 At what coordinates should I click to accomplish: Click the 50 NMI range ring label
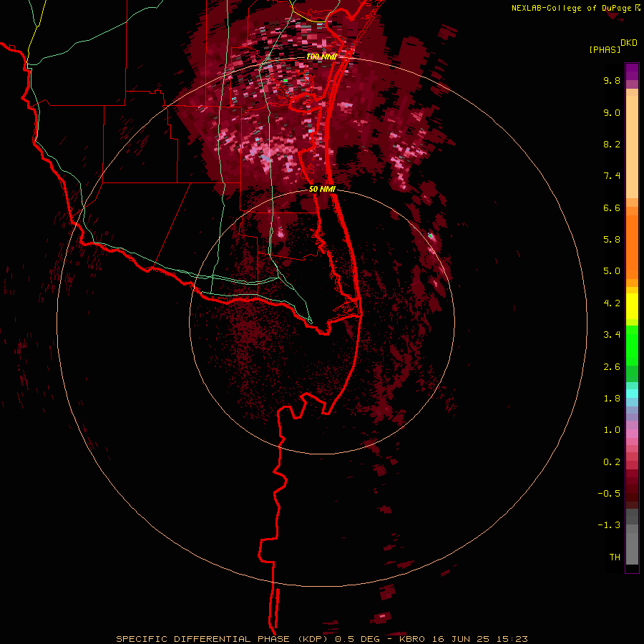tap(323, 189)
